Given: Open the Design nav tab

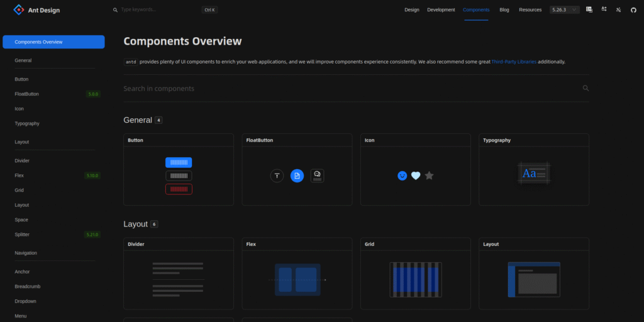Looking at the screenshot, I should point(412,10).
